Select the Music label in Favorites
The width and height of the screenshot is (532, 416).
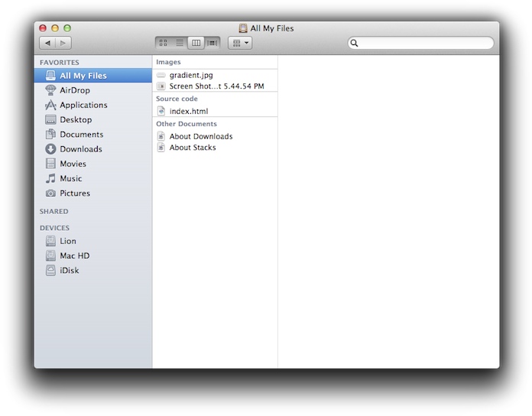point(71,178)
